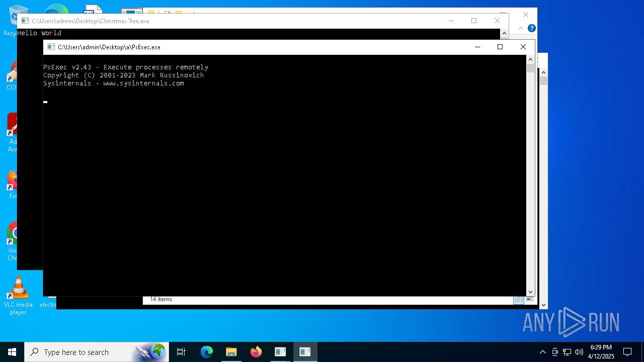Collapse the File Explorer ribbon chevron
Image resolution: width=644 pixels, height=362 pixels.
pyautogui.click(x=521, y=28)
